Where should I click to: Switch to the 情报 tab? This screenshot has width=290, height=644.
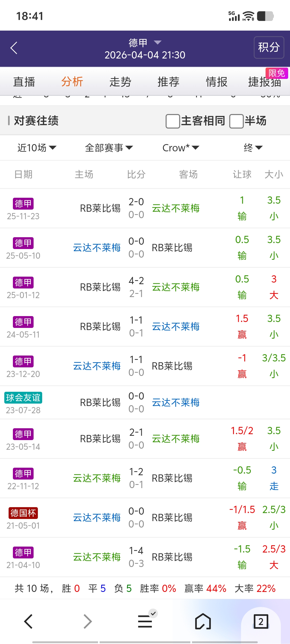point(216,82)
